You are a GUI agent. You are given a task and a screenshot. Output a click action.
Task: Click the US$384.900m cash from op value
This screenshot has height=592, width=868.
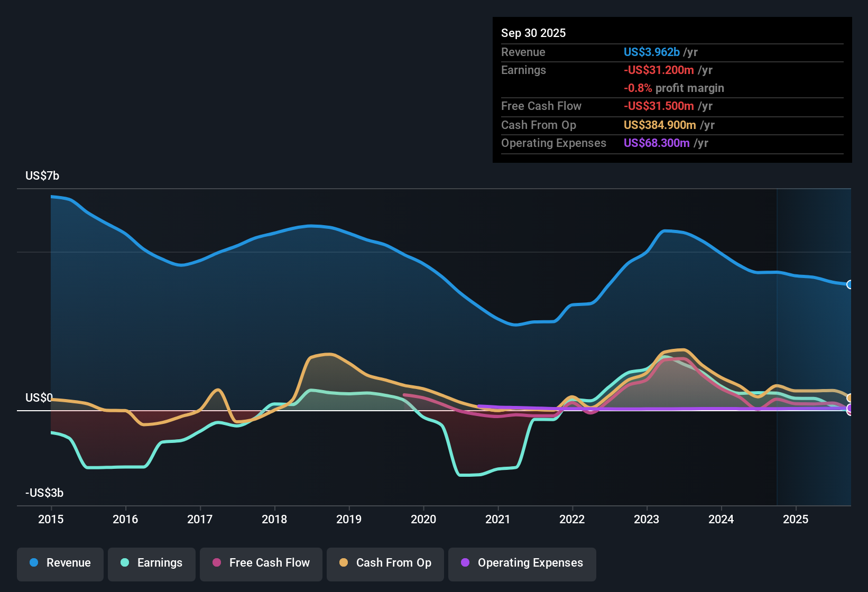(x=660, y=125)
